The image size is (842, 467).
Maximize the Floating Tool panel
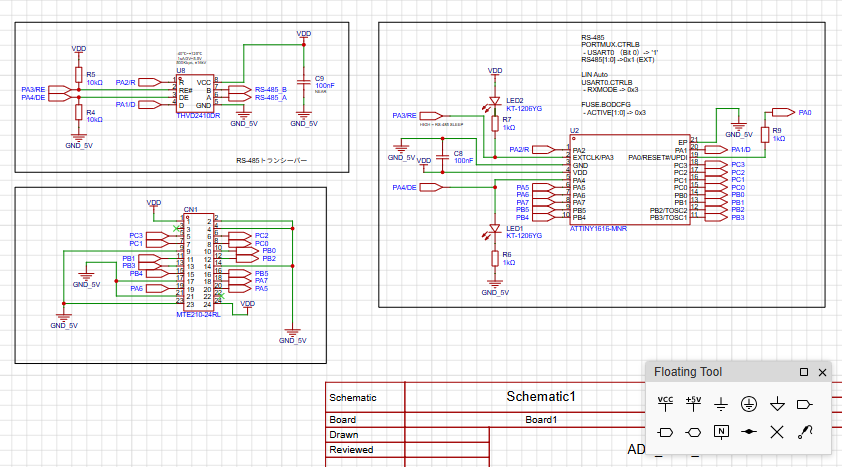pos(804,373)
